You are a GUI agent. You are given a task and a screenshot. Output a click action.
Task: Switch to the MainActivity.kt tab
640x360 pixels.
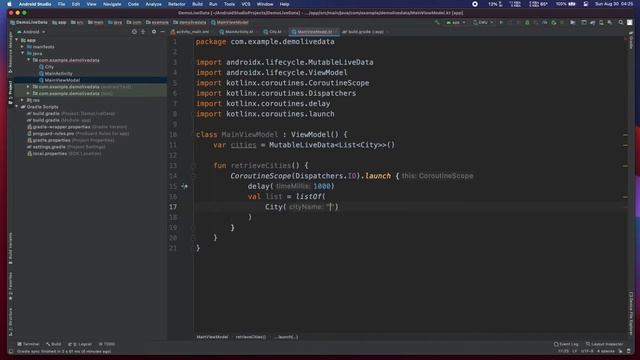pyautogui.click(x=236, y=32)
